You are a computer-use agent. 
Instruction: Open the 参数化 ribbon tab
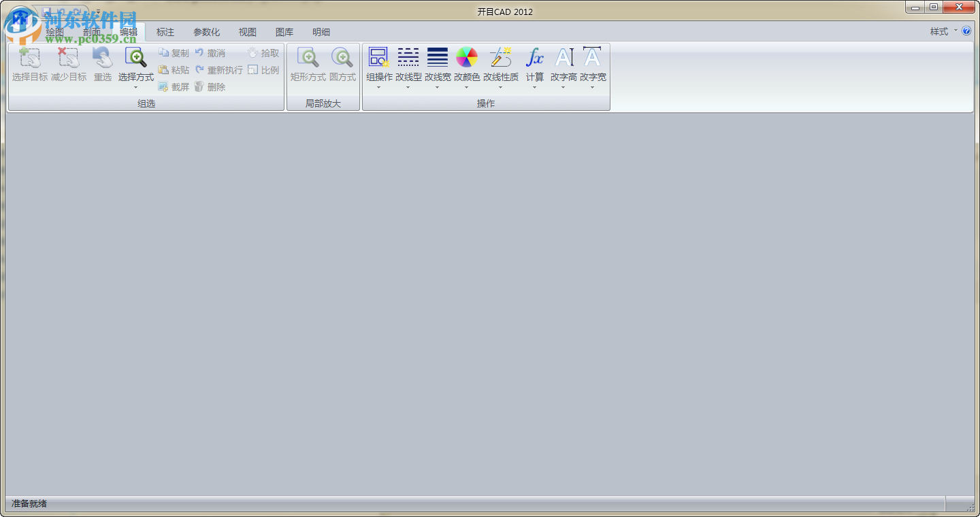click(x=207, y=32)
